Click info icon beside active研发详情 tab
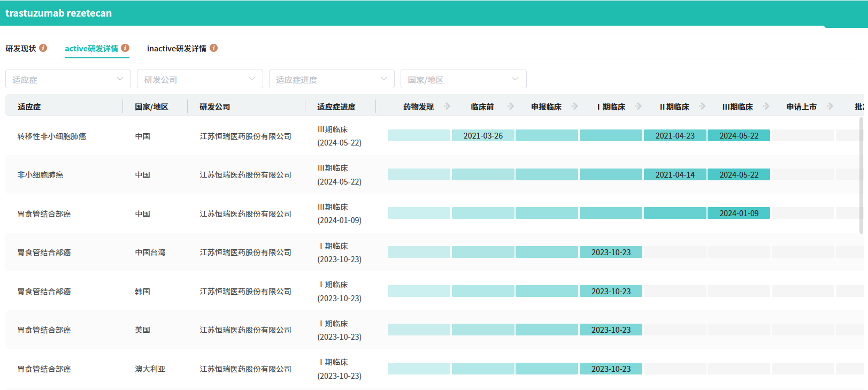The height and width of the screenshot is (390, 868). [x=125, y=48]
